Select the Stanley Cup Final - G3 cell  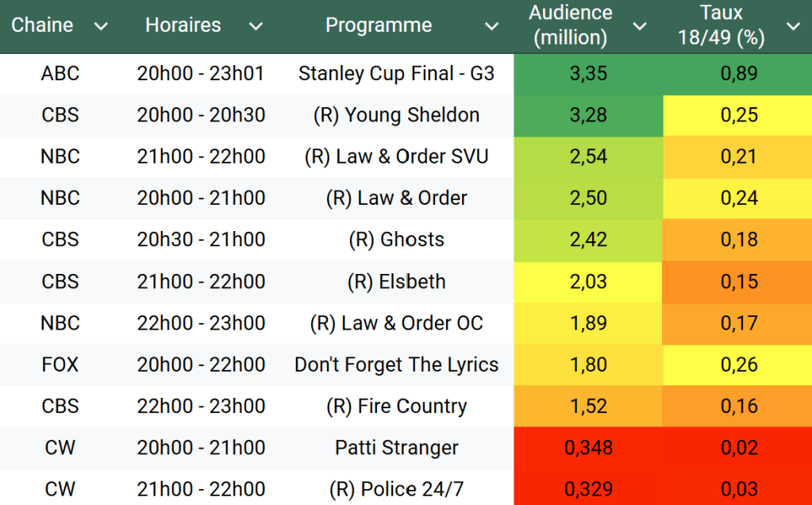coord(396,74)
